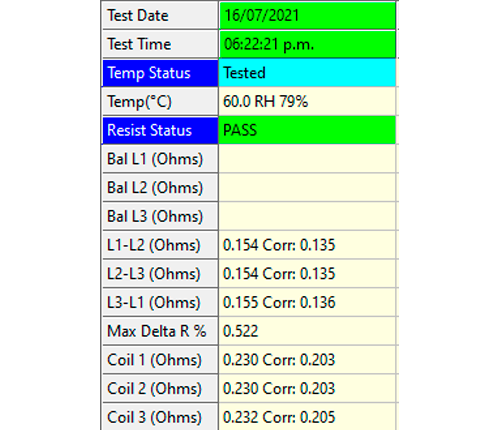Viewport: 500px width, 430px height.
Task: Select the Max Delta R % row label
Action: pyautogui.click(x=160, y=331)
